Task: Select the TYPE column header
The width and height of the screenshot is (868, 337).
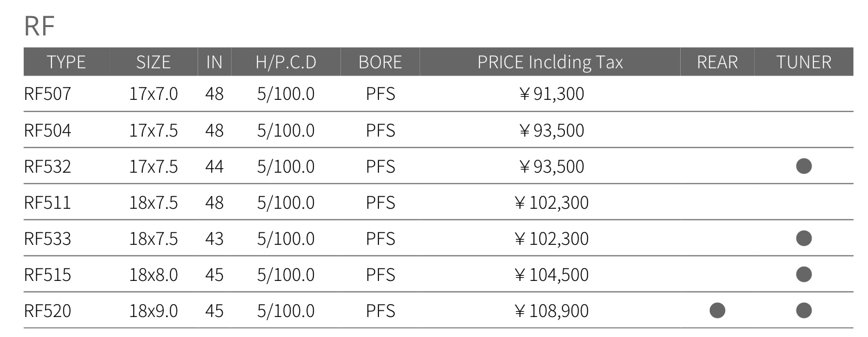Action: pos(66,62)
